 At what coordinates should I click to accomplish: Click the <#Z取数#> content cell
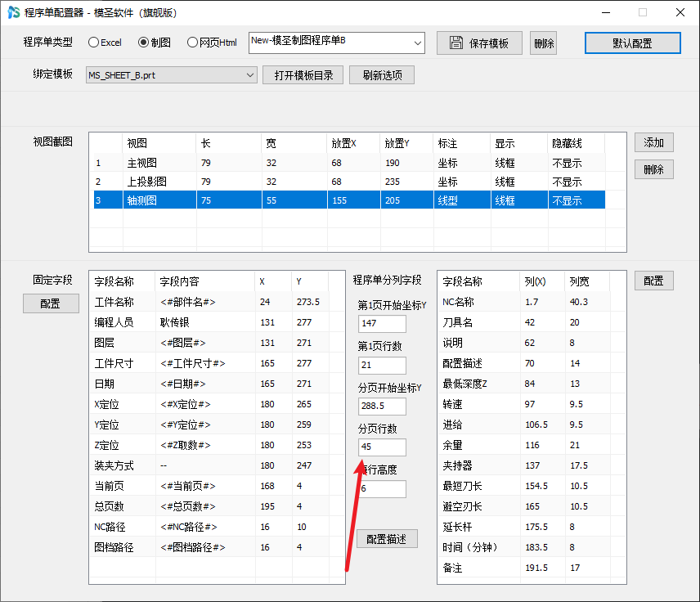pos(205,445)
